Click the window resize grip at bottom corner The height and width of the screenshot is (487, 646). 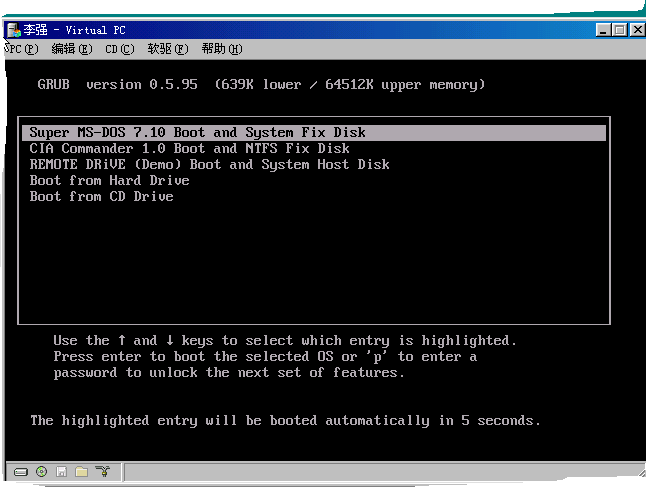pyautogui.click(x=641, y=472)
